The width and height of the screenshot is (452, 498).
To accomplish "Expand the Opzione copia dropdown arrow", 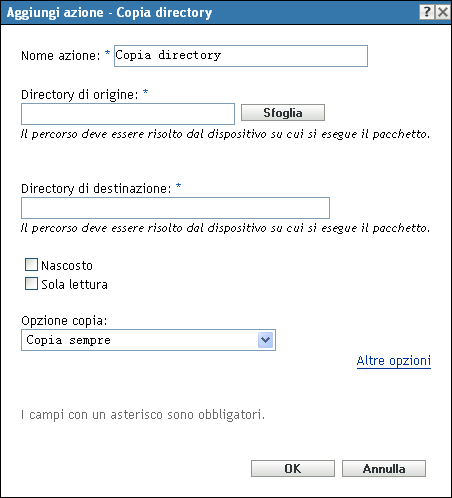I will tap(265, 340).
